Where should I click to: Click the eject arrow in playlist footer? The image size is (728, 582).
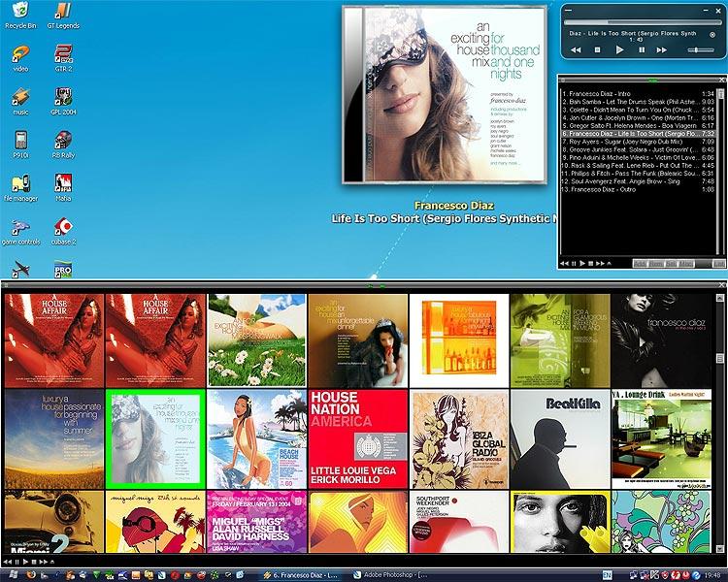coord(610,264)
